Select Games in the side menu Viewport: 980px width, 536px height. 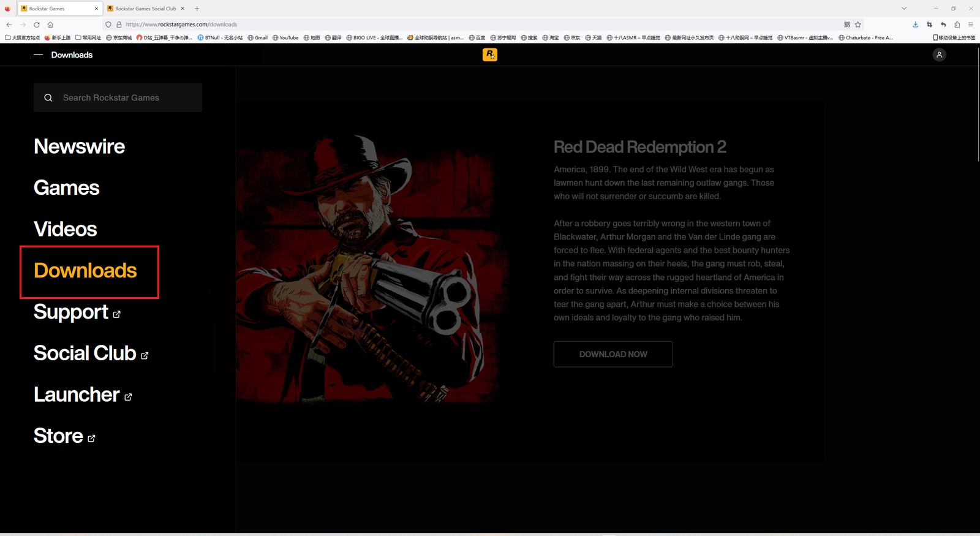66,188
